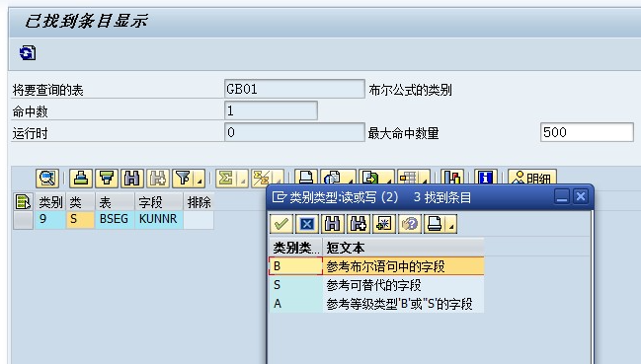Open the Export dropdown arrow
Image resolution: width=641 pixels, height=364 pixels.
tap(389, 180)
